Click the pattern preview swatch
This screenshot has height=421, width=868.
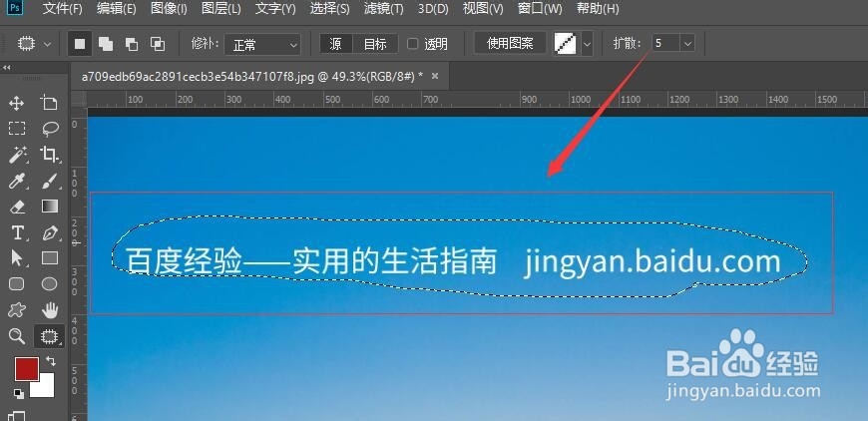pyautogui.click(x=567, y=44)
